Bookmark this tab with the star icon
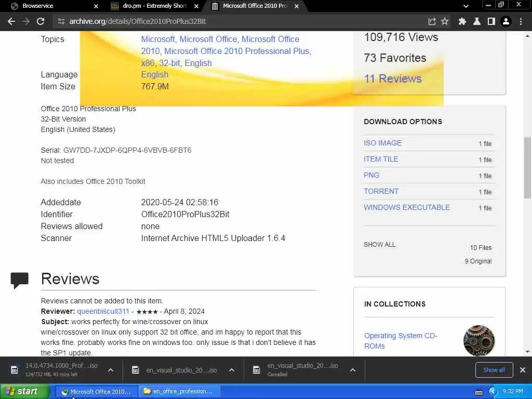This screenshot has width=532, height=399. click(x=445, y=21)
